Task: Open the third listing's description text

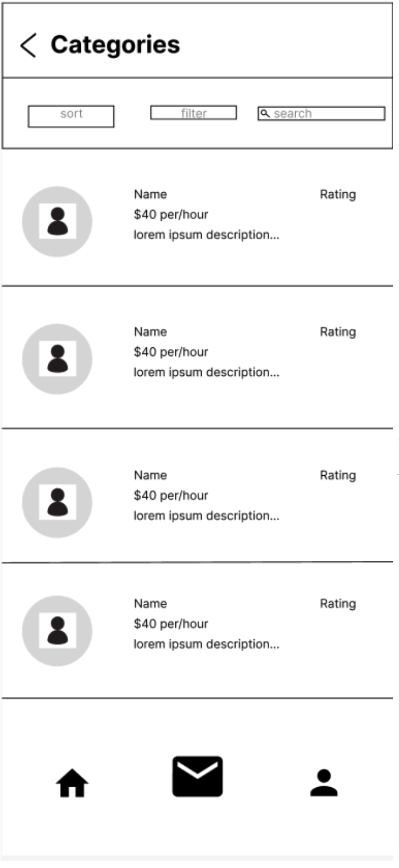Action: pos(206,516)
